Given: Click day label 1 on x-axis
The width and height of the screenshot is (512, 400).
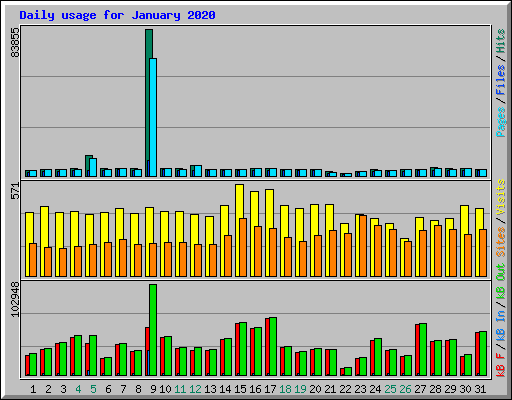Looking at the screenshot, I should 33,389.
